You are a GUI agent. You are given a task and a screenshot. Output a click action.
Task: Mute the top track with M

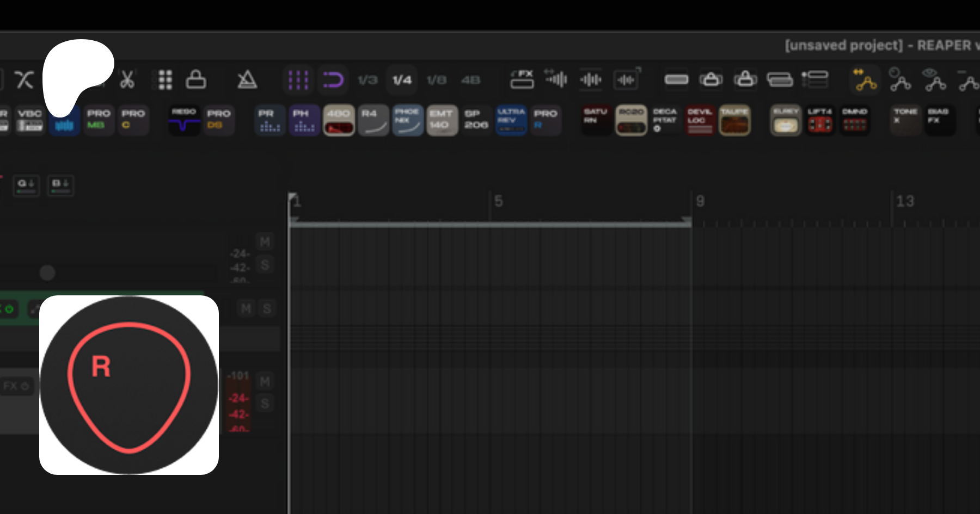(x=265, y=242)
